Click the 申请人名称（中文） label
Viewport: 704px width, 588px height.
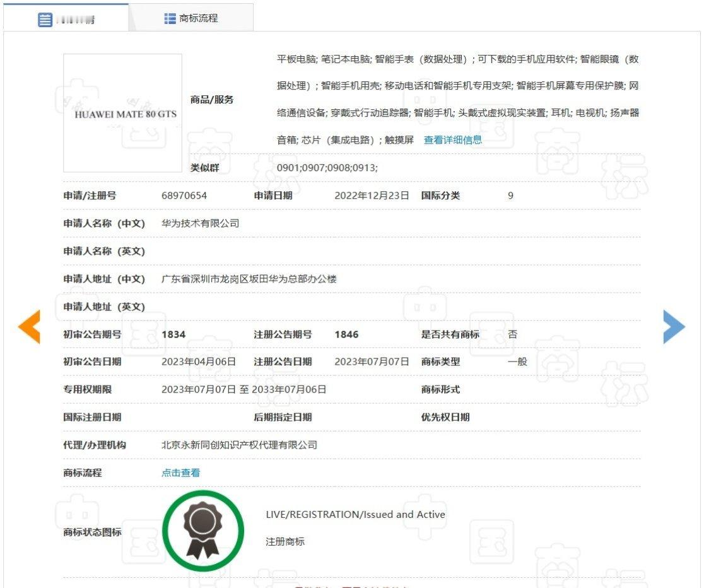click(104, 223)
